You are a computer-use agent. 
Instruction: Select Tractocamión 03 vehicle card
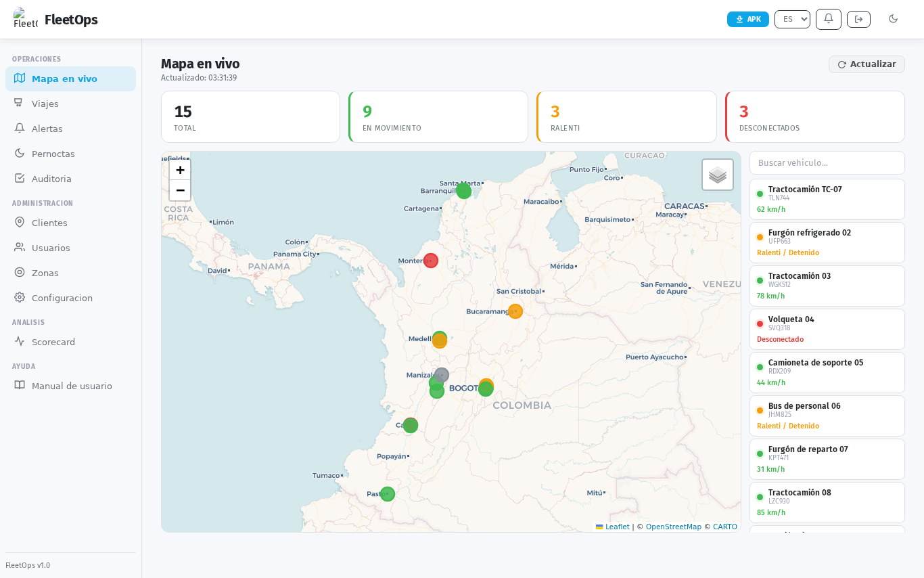827,286
